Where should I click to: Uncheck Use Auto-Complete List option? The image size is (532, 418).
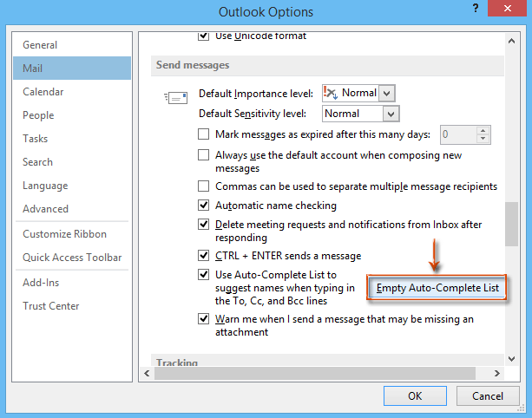(x=203, y=274)
